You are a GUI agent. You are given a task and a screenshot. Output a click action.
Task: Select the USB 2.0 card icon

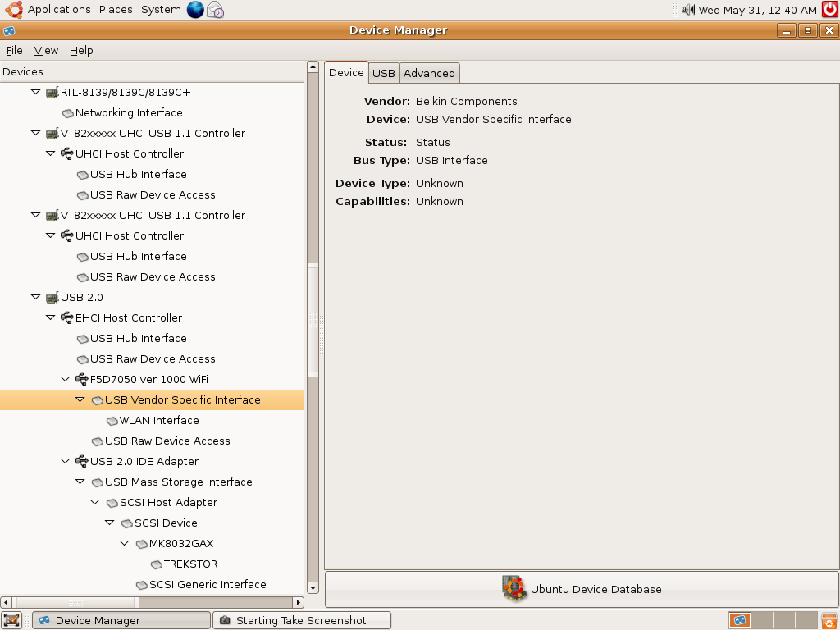click(x=52, y=298)
